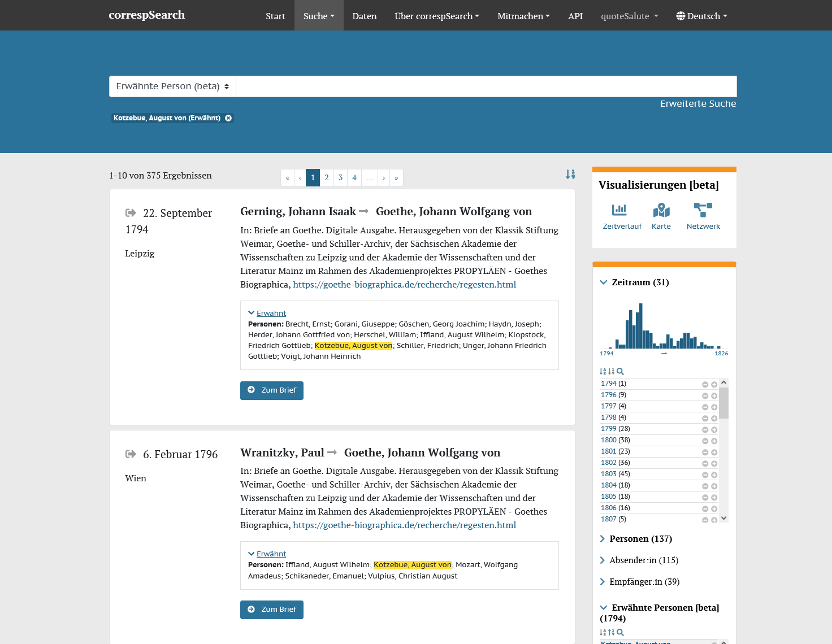The width and height of the screenshot is (832, 644).
Task: Collapse Erwähnt section in Gerning letter
Action: (x=267, y=313)
